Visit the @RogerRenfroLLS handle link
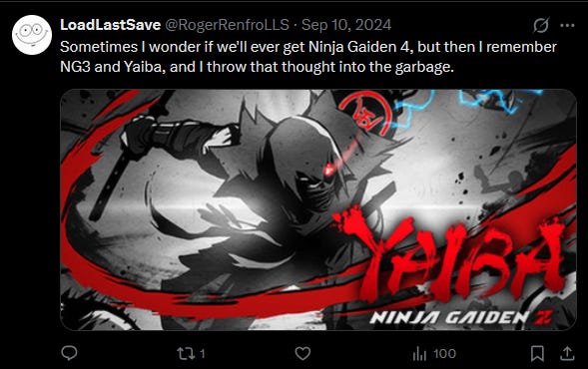This screenshot has width=588, height=369. coord(228,25)
